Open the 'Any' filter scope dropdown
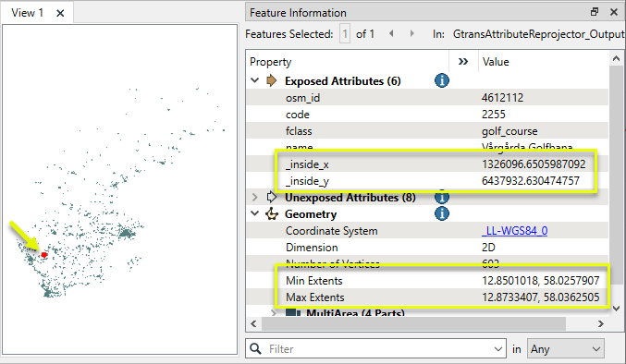Image resolution: width=626 pixels, height=364 pixels. point(566,349)
